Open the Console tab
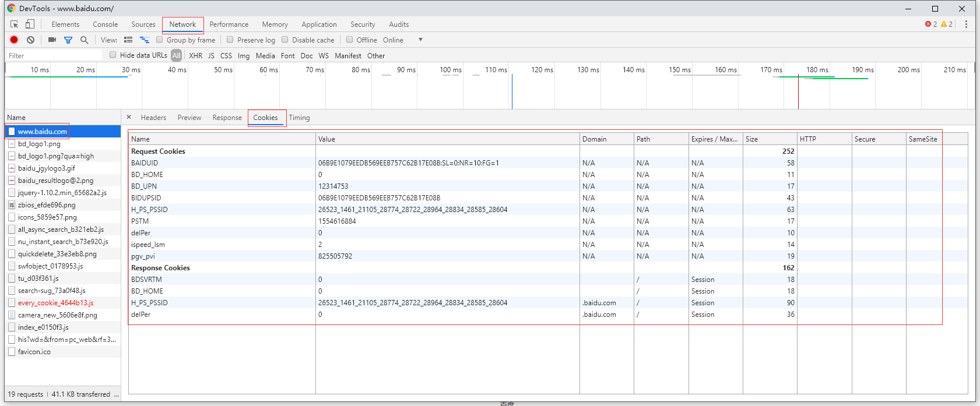The image size is (980, 406). pos(106,24)
